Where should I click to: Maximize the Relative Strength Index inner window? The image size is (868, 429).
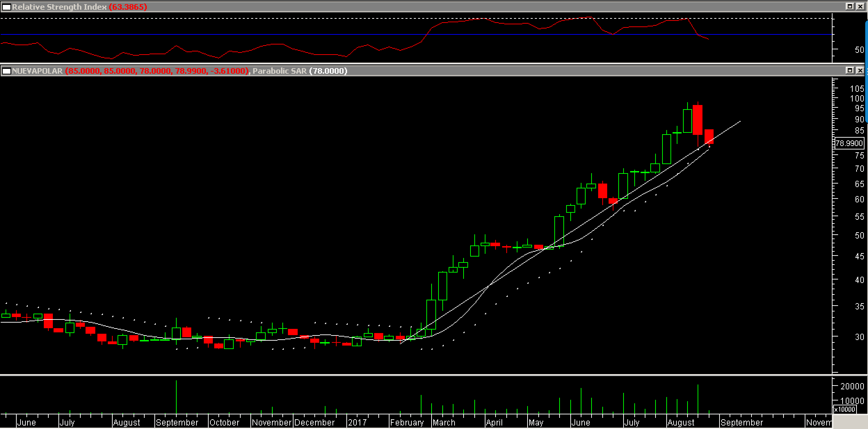point(850,6)
